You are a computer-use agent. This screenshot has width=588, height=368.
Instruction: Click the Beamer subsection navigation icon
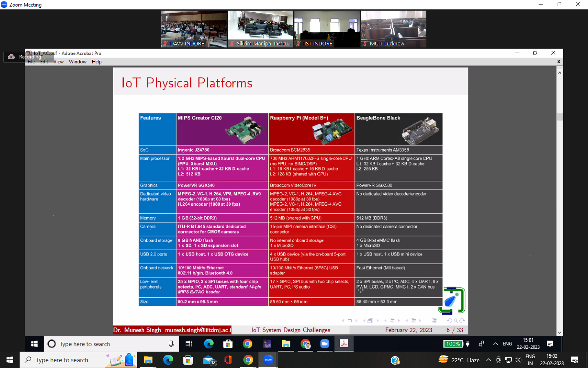coord(392,321)
